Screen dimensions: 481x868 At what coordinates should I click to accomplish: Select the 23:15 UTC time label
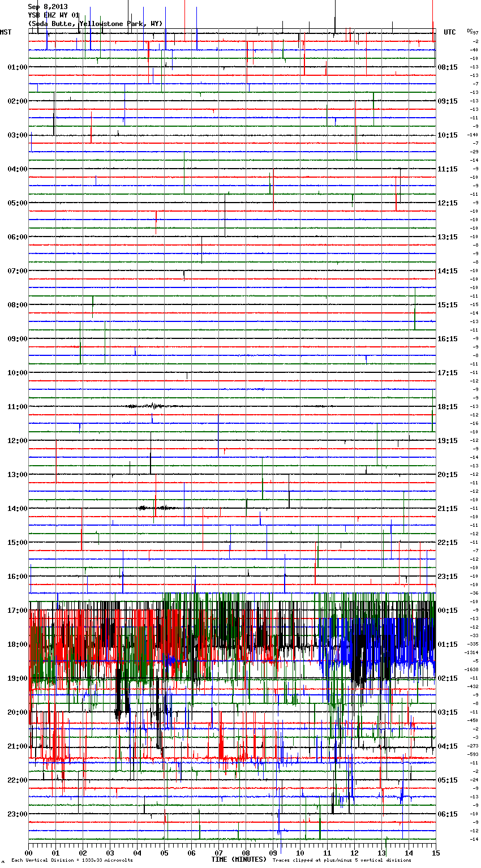point(448,577)
